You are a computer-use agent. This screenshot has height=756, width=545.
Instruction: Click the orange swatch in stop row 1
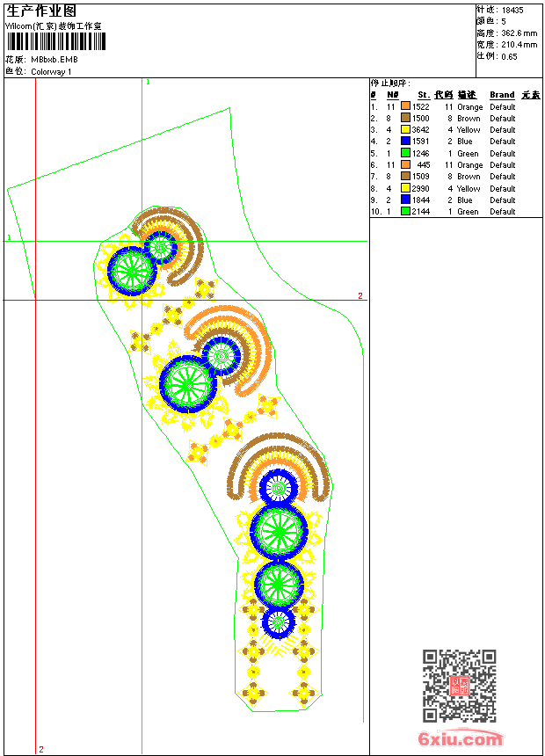pos(405,106)
